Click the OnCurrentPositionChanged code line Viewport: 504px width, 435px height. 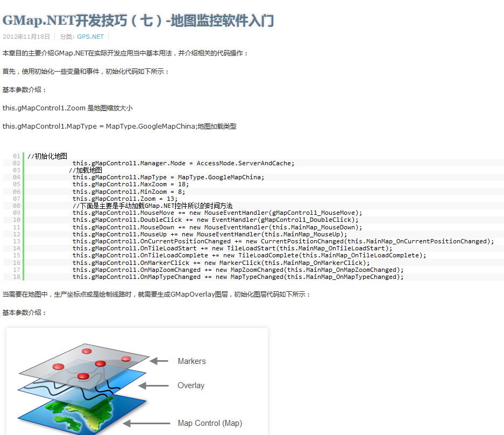coord(283,241)
